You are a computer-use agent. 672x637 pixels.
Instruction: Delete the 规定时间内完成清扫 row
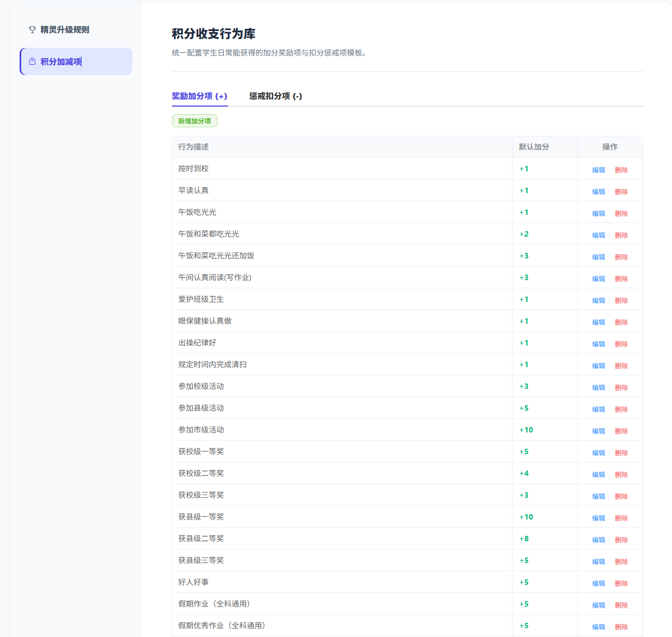point(621,366)
